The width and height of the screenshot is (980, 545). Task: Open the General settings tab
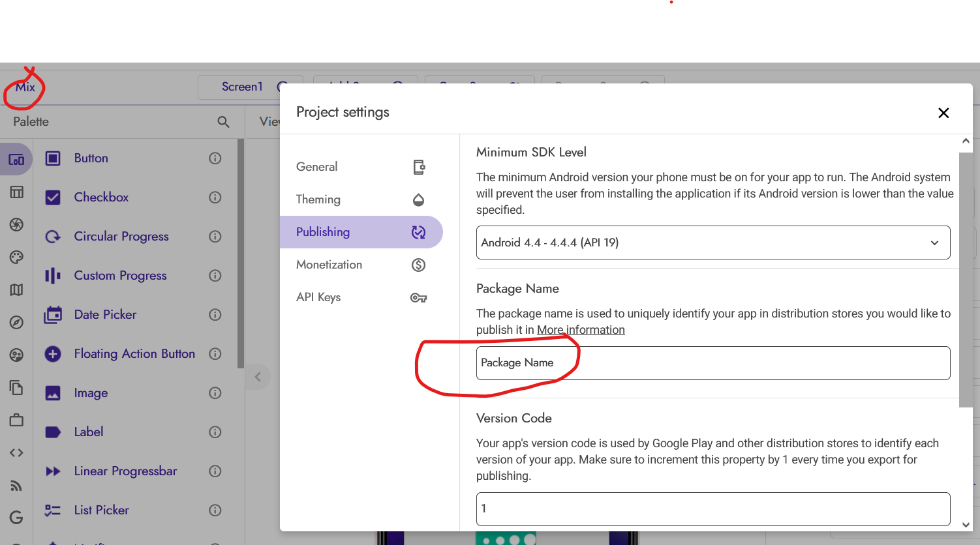click(x=361, y=167)
